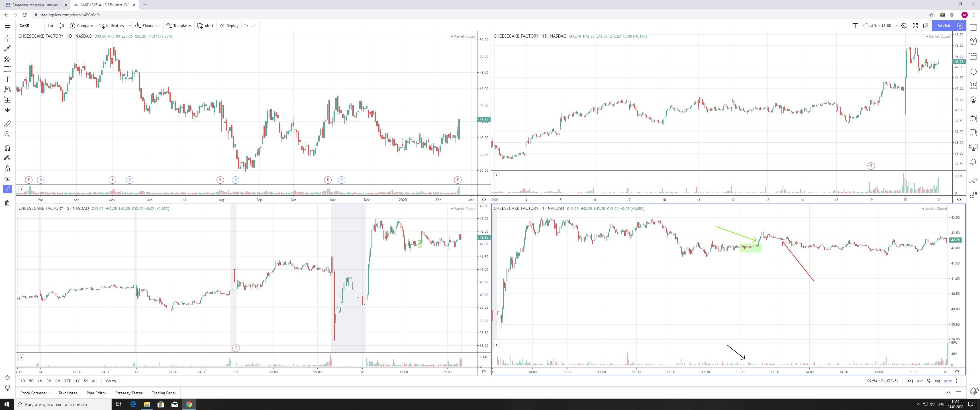Open the Zoom In tool

click(x=7, y=134)
